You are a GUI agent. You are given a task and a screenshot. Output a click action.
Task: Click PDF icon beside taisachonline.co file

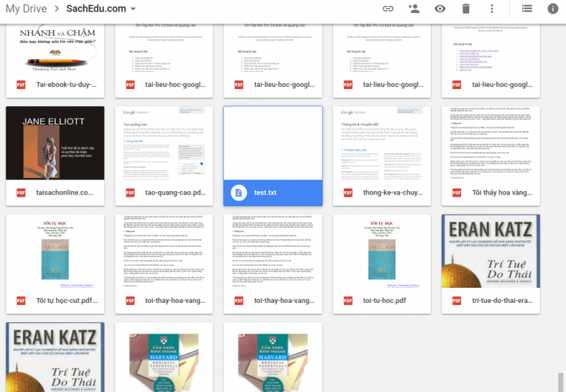coord(21,193)
